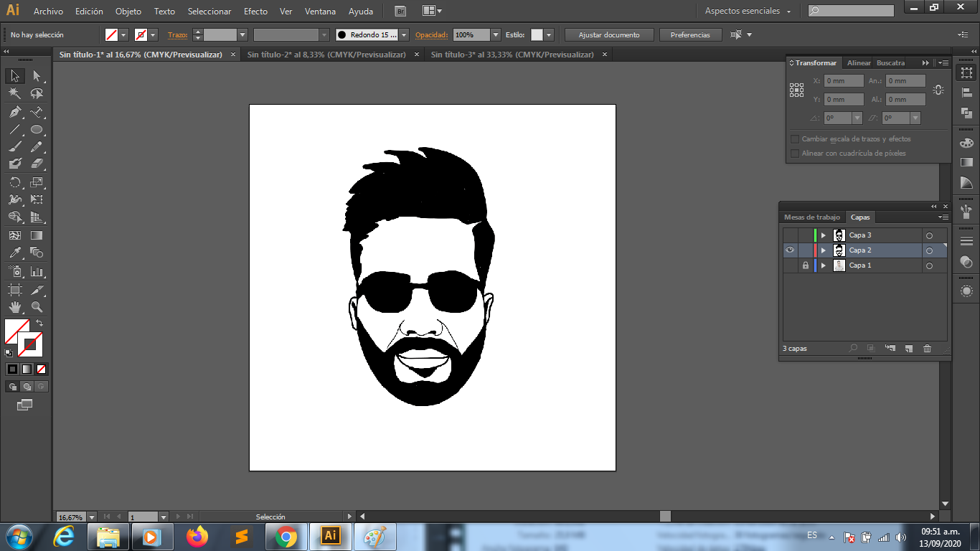Open Firefox from the taskbar
Screen dimensions: 980x551
pos(197,537)
